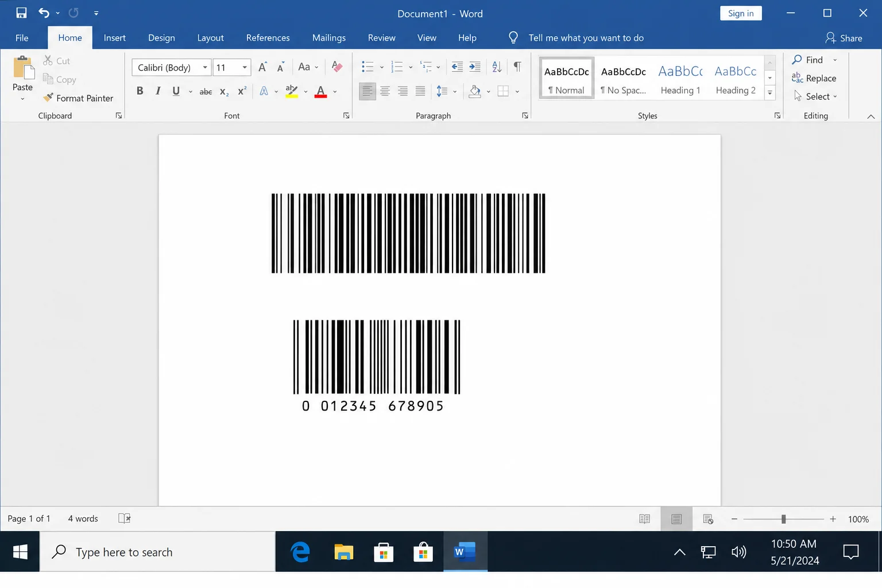Toggle underline formatting

(176, 91)
